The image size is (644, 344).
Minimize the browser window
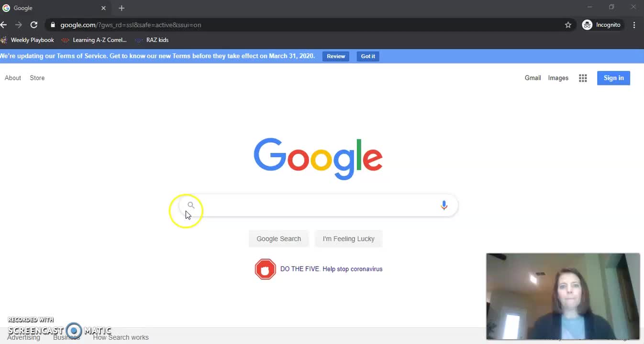pyautogui.click(x=589, y=7)
